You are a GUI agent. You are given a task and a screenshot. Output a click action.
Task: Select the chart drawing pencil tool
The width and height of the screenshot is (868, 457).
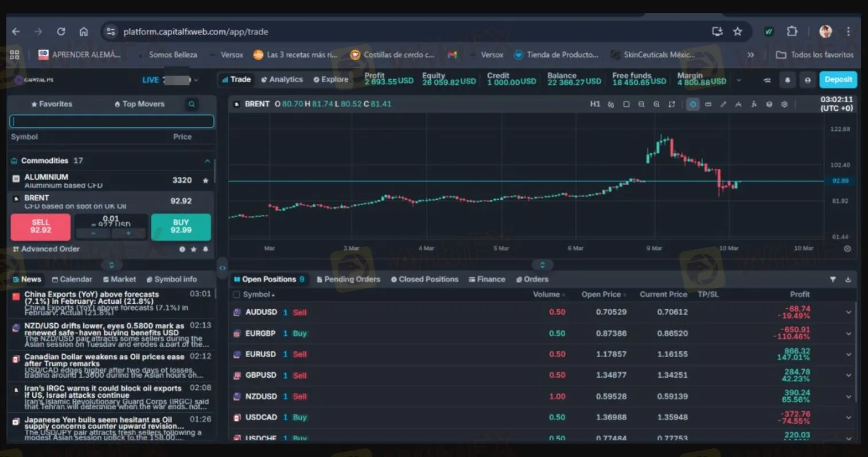coord(723,104)
